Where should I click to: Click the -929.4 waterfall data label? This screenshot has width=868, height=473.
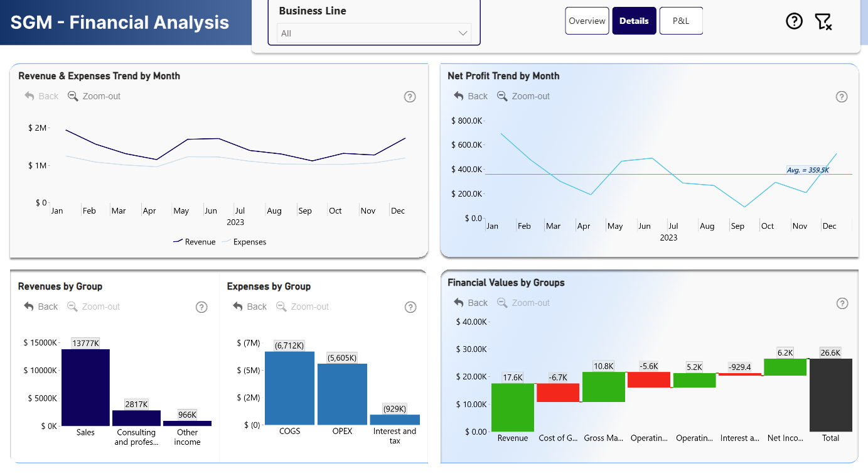pos(740,367)
